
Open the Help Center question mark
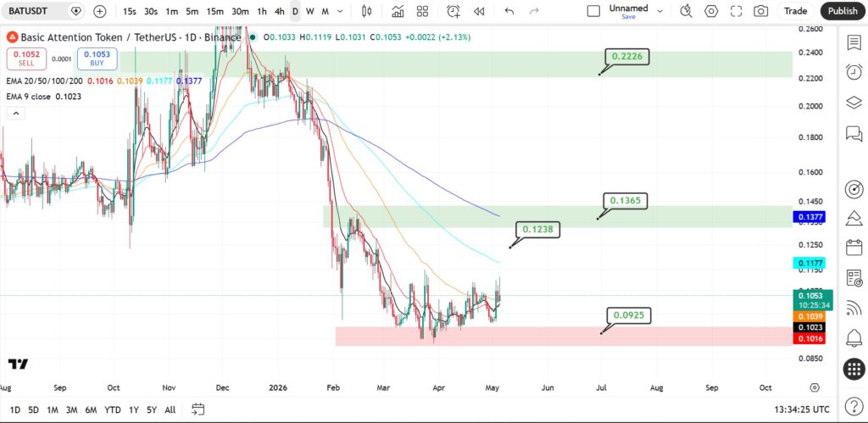point(854,408)
